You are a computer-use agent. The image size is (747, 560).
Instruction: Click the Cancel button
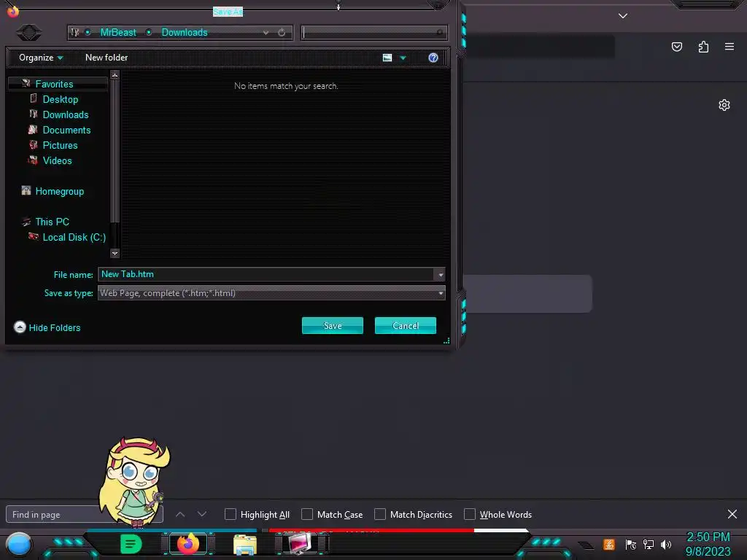pyautogui.click(x=406, y=326)
